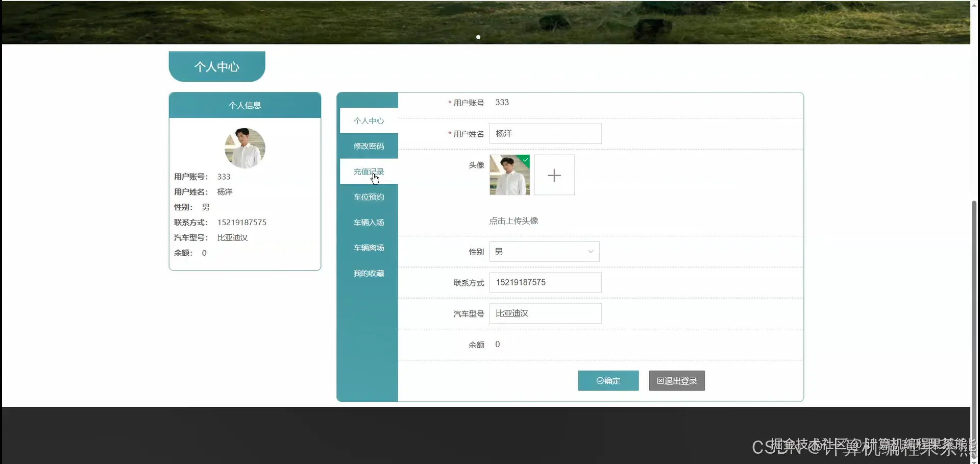Click the 用户姓名 input field
Viewport: 980px width, 464px height.
(545, 134)
